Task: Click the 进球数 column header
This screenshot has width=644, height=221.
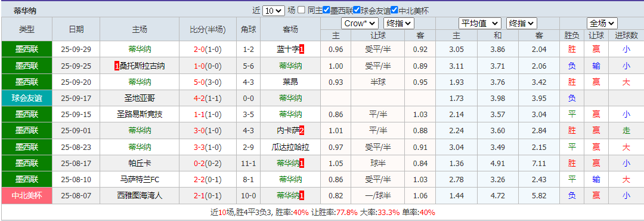Action: point(626,36)
